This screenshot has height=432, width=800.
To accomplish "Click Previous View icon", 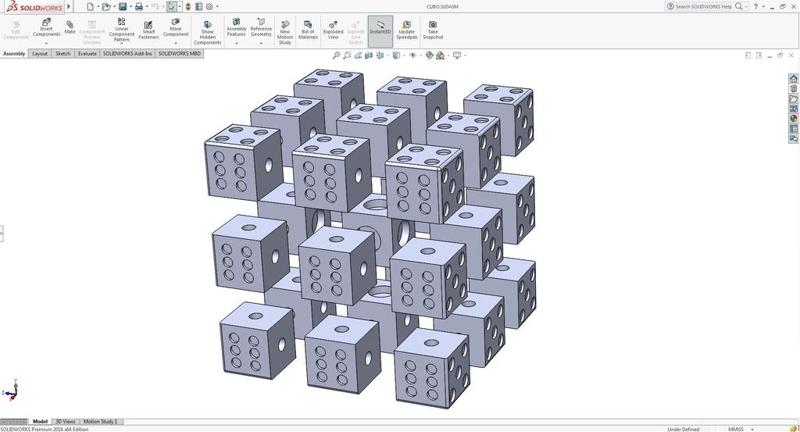I will (358, 55).
